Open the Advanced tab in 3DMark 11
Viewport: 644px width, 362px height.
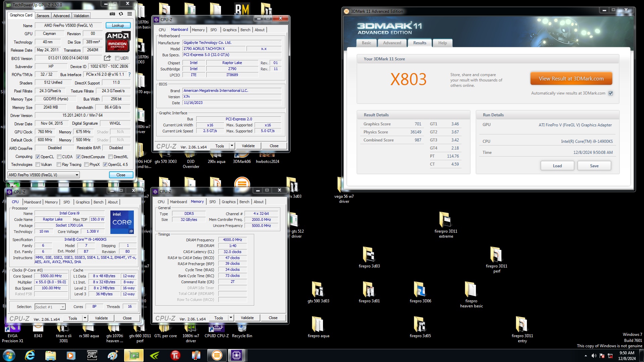tap(392, 43)
